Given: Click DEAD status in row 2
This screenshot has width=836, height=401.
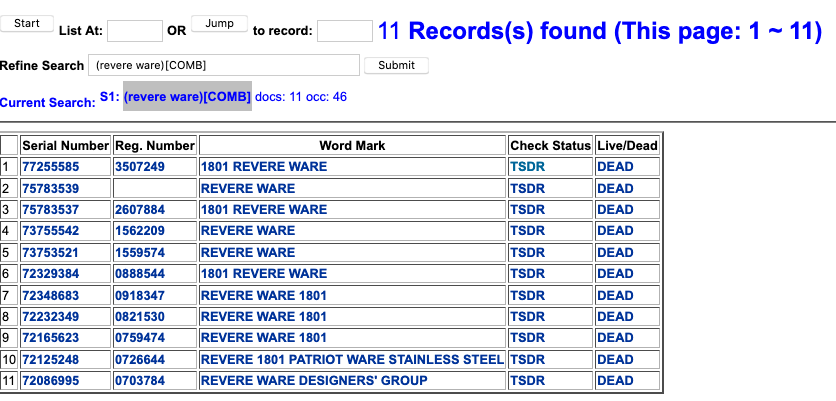Looking at the screenshot, I should 615,188.
